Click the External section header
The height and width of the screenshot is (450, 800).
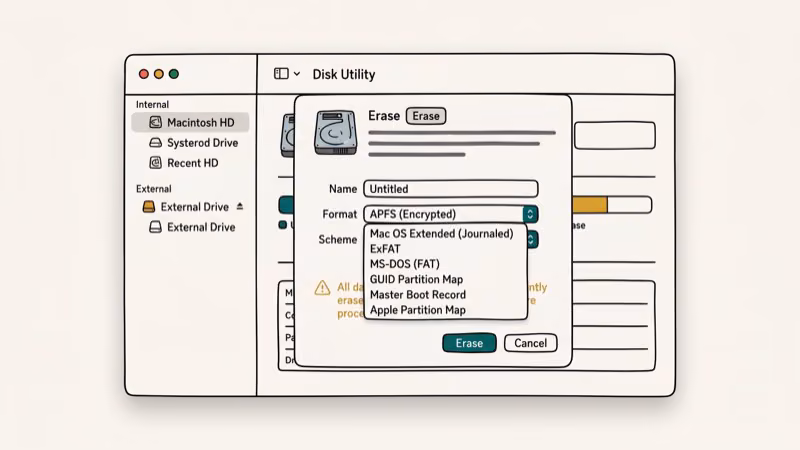pyautogui.click(x=154, y=189)
